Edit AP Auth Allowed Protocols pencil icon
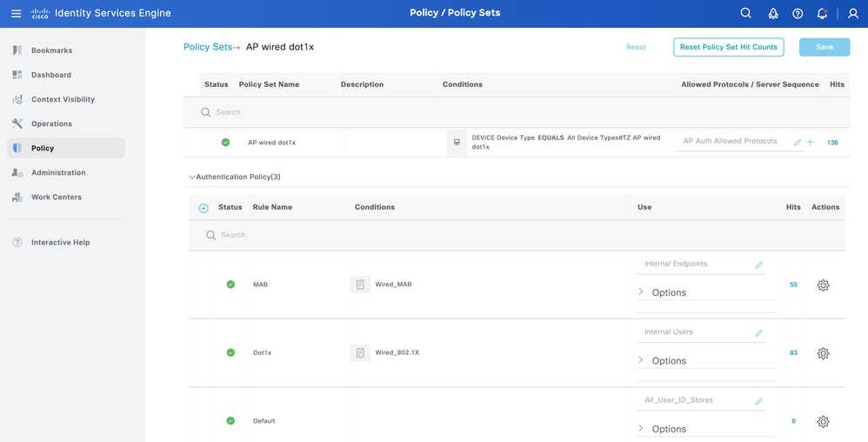The height and width of the screenshot is (442, 868). coord(798,143)
